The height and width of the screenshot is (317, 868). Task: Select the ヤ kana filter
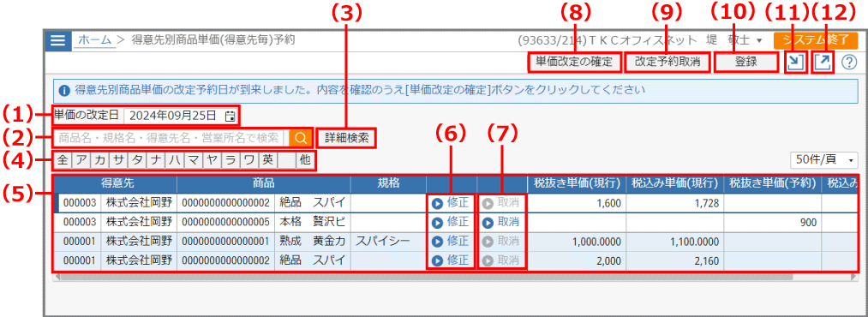point(212,160)
